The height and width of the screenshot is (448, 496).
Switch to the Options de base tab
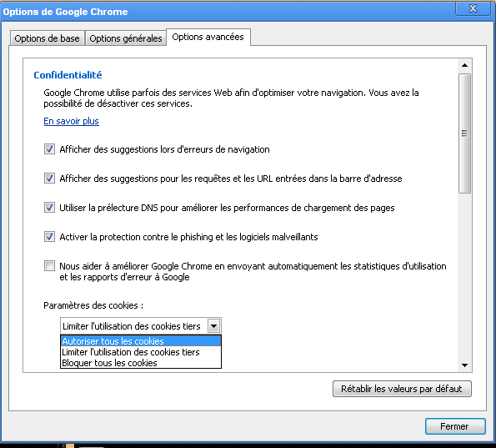point(48,38)
